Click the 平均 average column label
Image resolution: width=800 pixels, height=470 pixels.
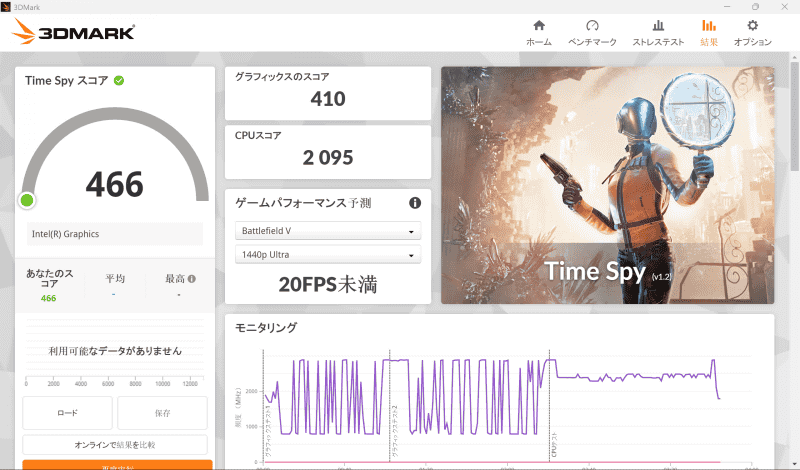(x=115, y=278)
